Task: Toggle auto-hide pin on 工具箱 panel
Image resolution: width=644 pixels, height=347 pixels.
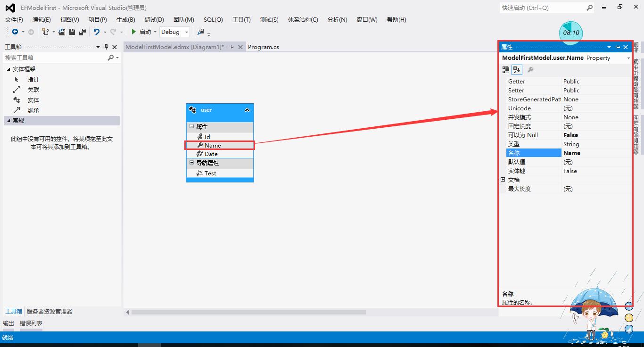Action: tap(106, 47)
